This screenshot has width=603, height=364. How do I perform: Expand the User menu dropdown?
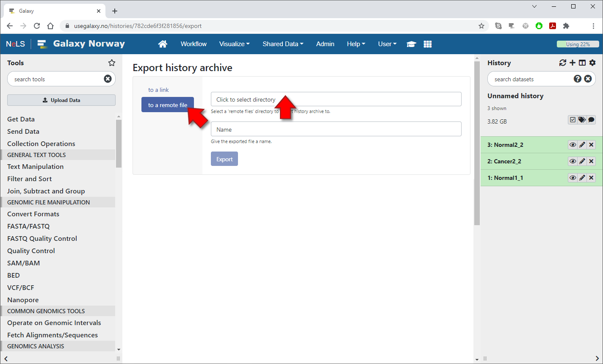click(387, 44)
